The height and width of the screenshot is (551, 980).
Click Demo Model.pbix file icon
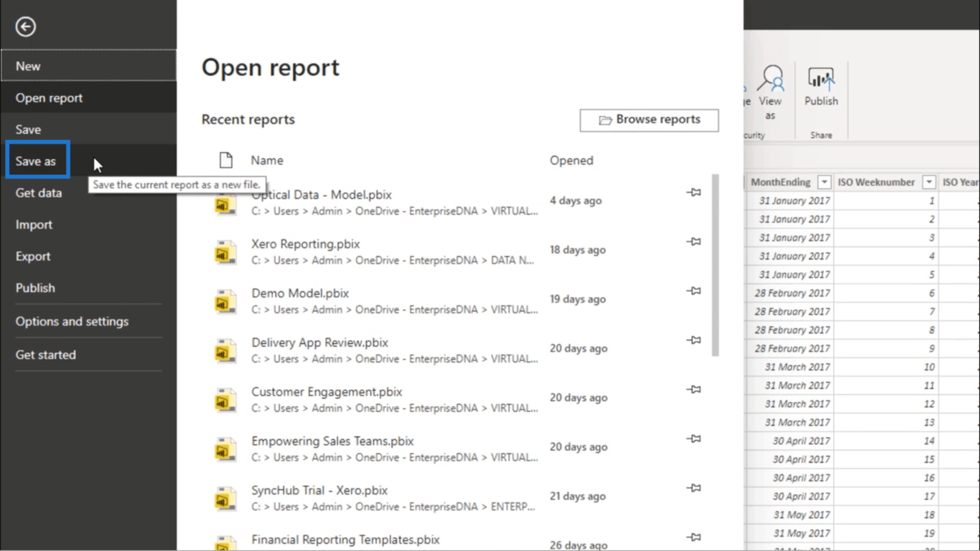[225, 301]
